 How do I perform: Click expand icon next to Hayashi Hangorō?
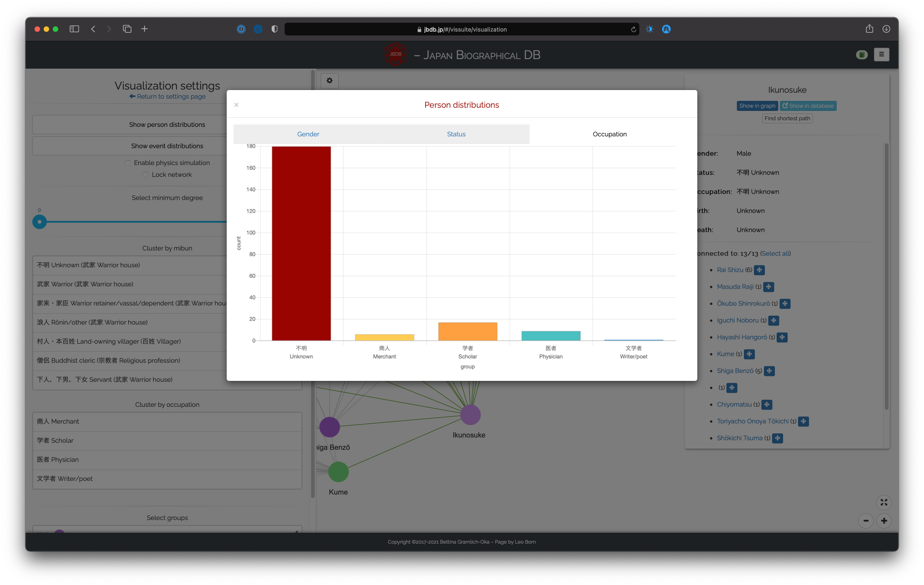[782, 337]
